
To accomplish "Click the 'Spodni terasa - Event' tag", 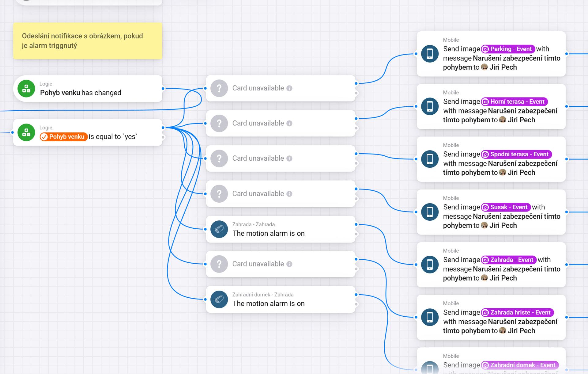I will coord(516,154).
